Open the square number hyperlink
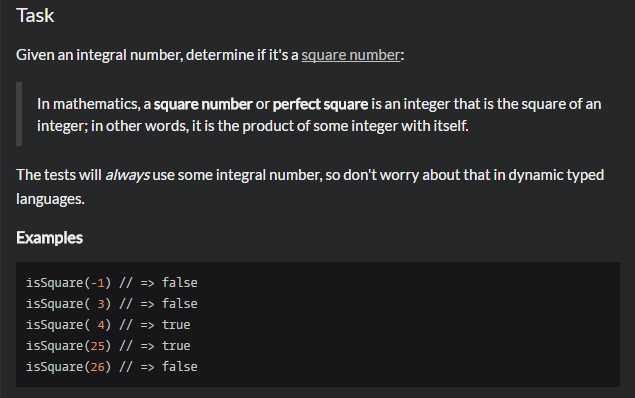The image size is (635, 398). [x=351, y=55]
